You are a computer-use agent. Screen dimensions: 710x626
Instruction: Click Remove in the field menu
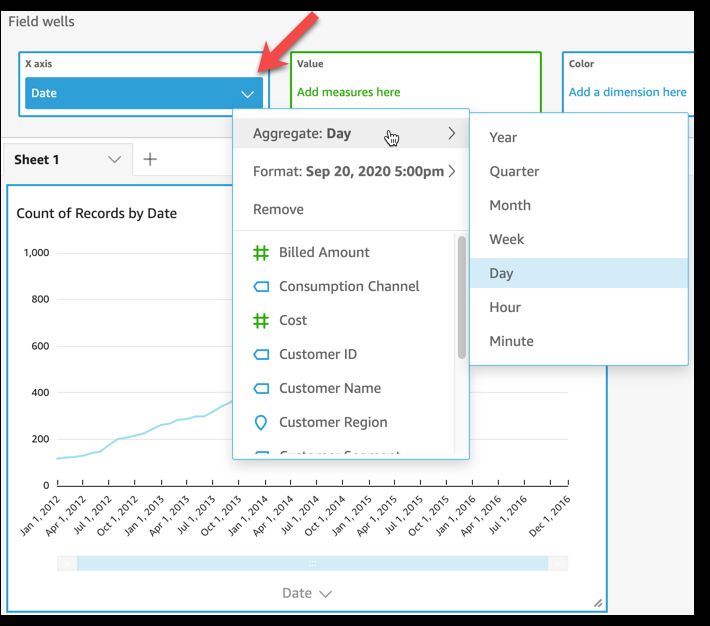[x=278, y=210]
